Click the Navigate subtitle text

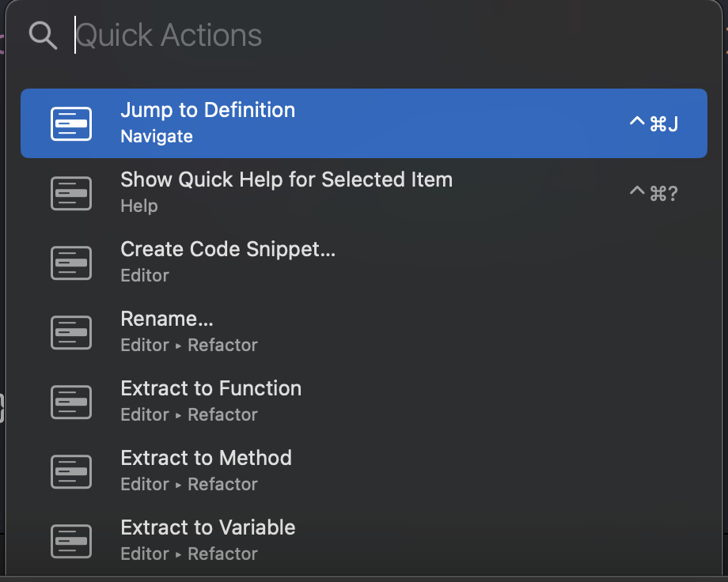[x=157, y=137]
